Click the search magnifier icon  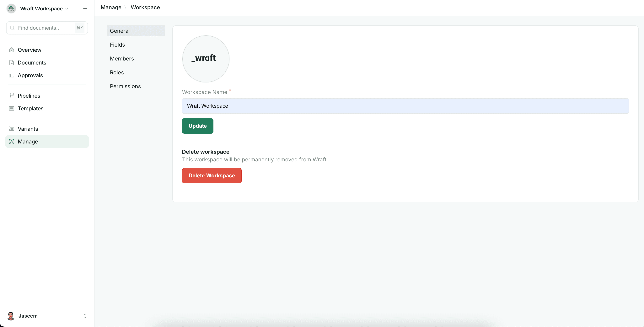pos(12,28)
